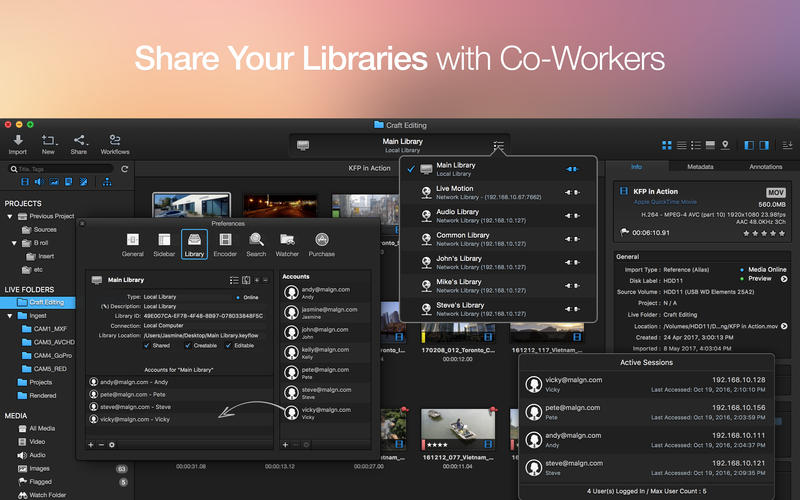Switch to the Annotations tab

pos(765,167)
